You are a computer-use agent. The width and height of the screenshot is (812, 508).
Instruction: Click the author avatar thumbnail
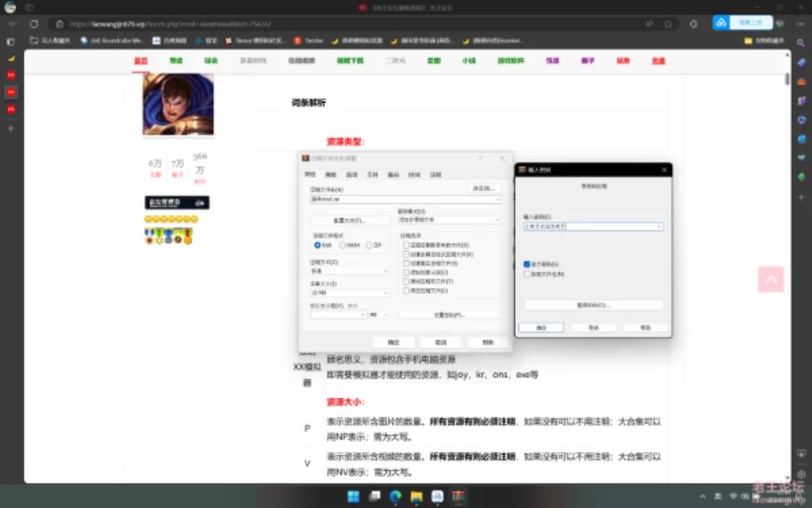pos(178,104)
